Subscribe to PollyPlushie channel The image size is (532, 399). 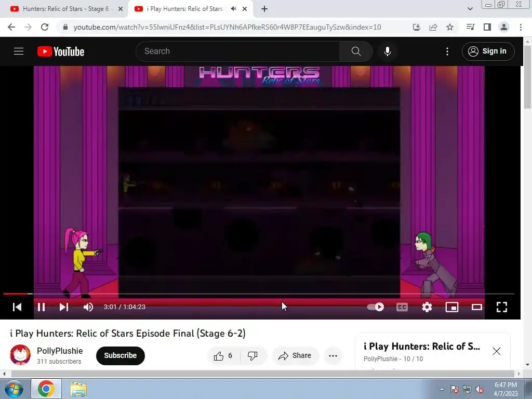pos(121,355)
